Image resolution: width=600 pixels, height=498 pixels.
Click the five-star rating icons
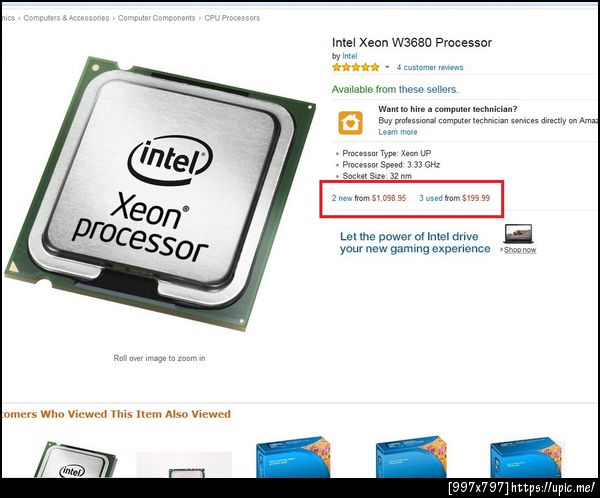point(355,67)
